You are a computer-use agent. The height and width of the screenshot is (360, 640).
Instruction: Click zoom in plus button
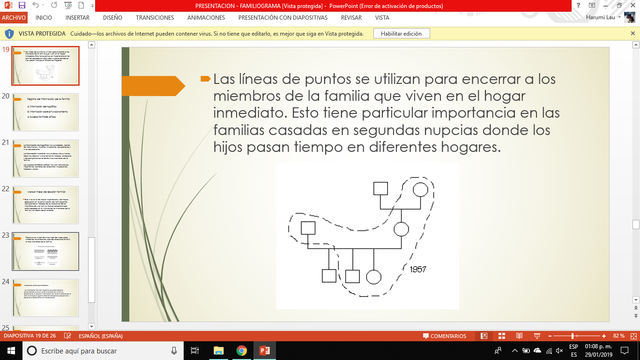604,336
